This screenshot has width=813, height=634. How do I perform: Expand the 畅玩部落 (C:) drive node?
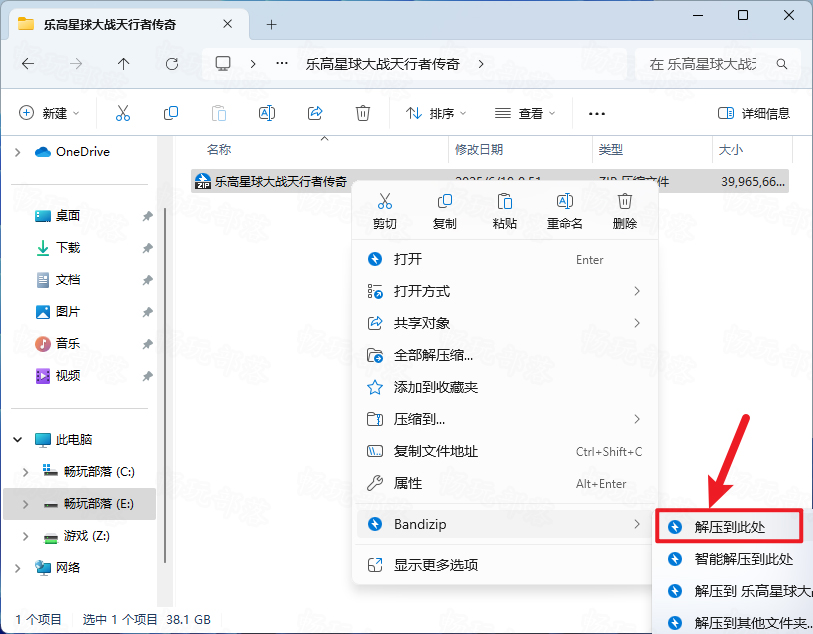click(x=25, y=472)
